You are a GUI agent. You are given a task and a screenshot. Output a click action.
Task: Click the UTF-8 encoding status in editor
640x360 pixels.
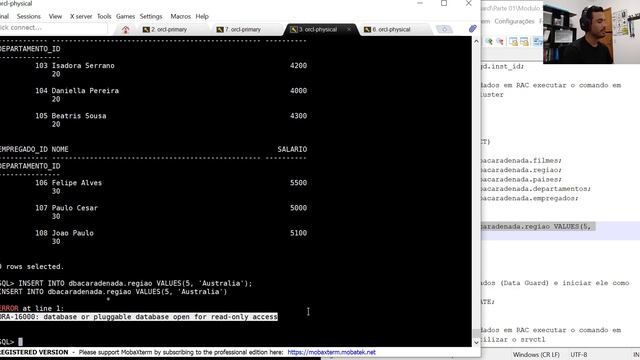pos(578,355)
